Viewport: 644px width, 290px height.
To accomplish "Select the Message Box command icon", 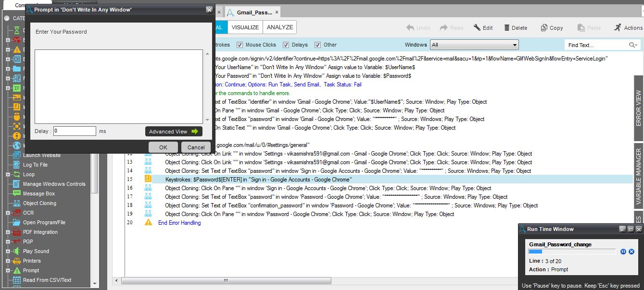I will (x=16, y=193).
